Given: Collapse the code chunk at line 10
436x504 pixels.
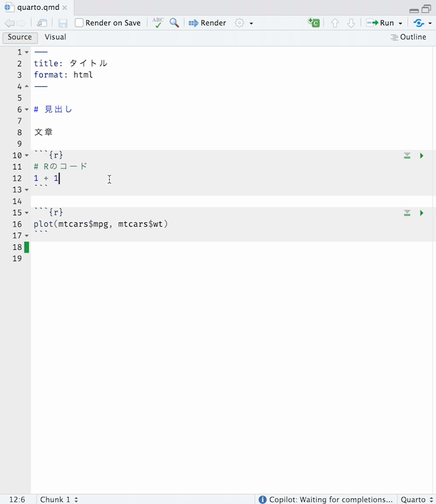Looking at the screenshot, I should tap(26, 155).
